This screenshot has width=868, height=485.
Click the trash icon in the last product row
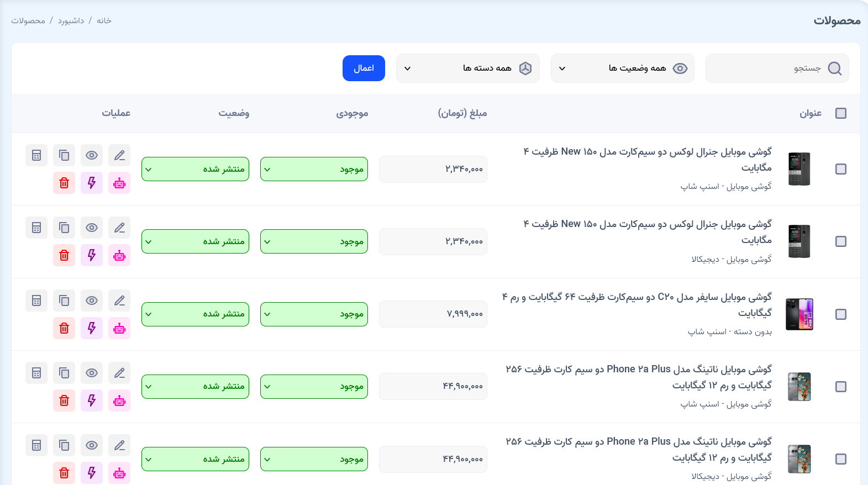click(64, 473)
